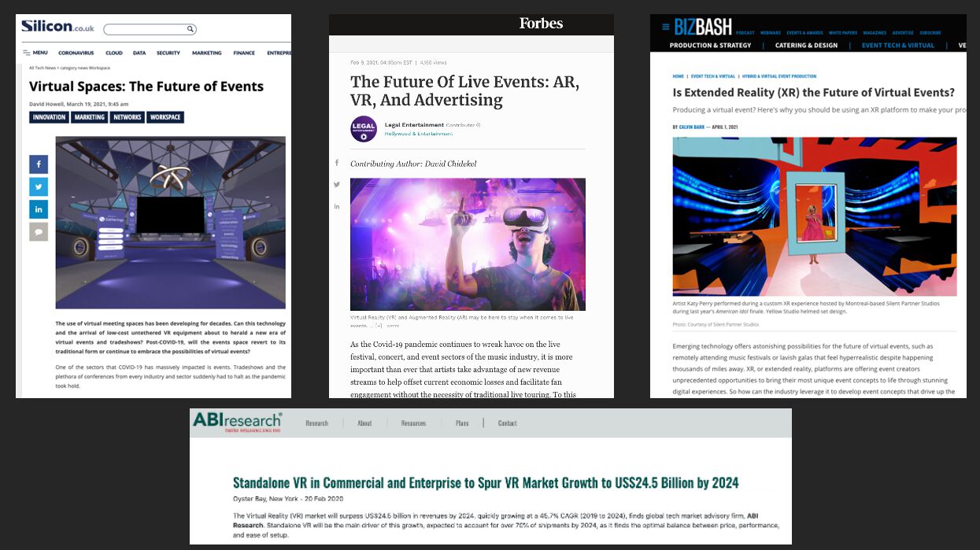The height and width of the screenshot is (550, 980).
Task: Open comments via gray speech bubble icon
Action: point(39,231)
